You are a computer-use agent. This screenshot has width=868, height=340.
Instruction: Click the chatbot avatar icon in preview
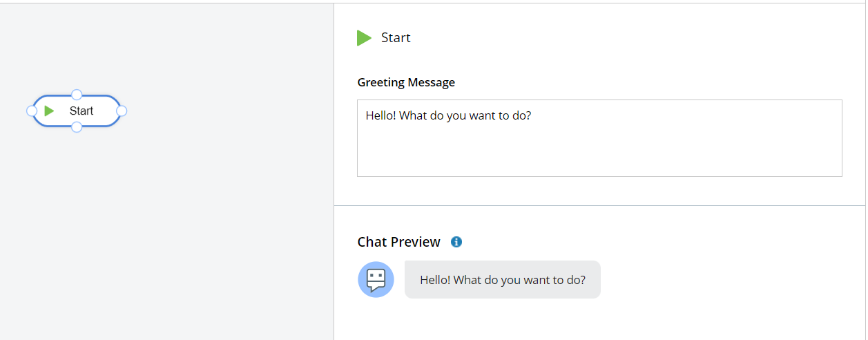tap(376, 280)
